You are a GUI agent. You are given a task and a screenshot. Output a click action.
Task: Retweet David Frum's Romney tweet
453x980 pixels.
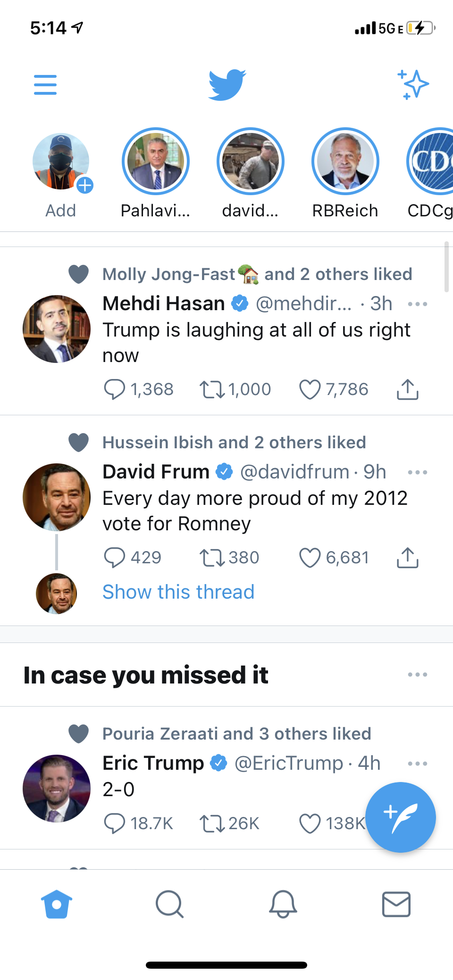212,558
